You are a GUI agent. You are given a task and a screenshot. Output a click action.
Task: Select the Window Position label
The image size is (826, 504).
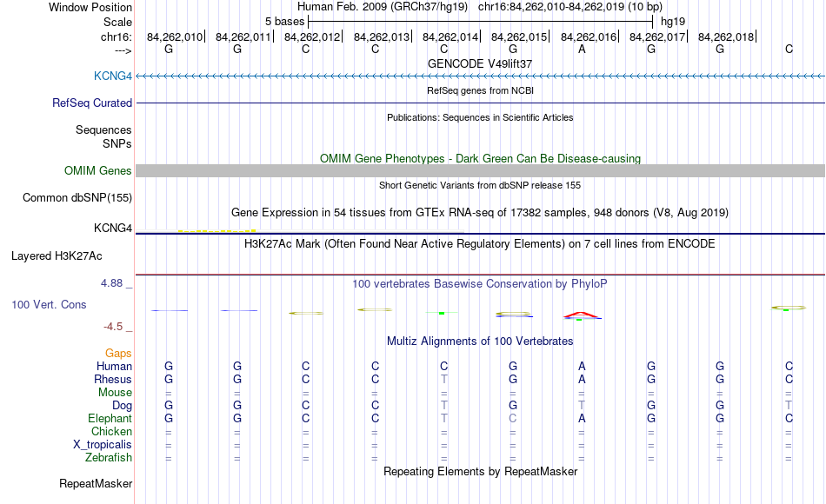pyautogui.click(x=90, y=7)
